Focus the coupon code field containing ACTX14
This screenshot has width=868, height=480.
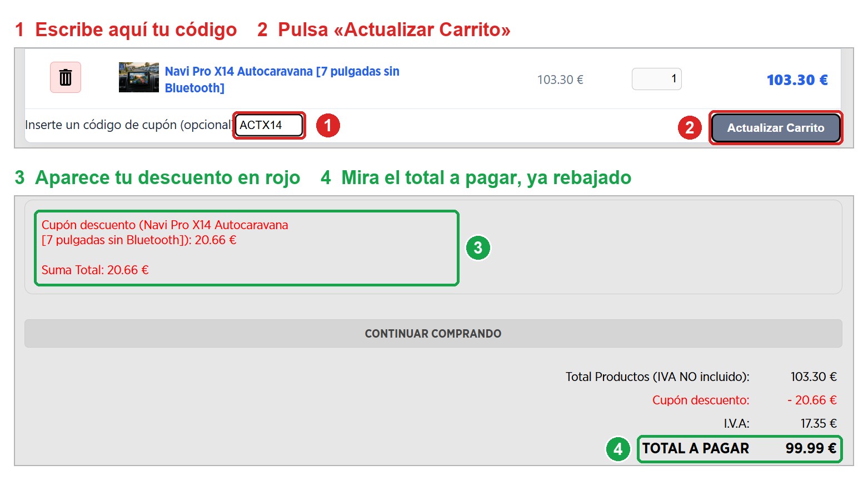(269, 125)
